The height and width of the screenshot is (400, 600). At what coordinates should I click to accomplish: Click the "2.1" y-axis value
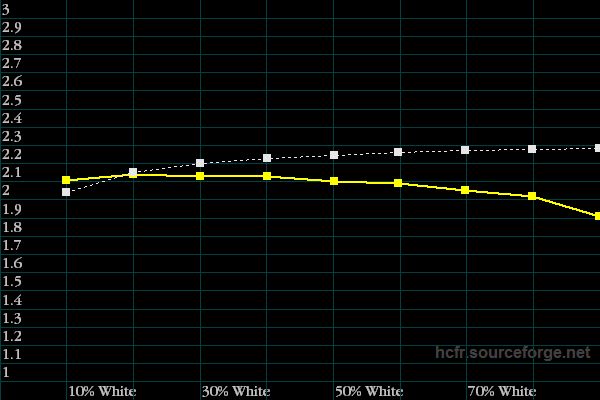click(x=12, y=172)
